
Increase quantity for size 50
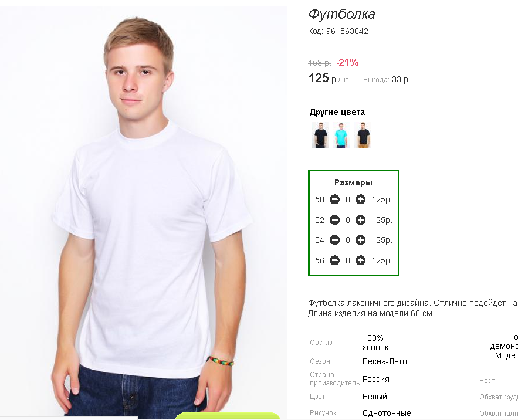pos(360,199)
